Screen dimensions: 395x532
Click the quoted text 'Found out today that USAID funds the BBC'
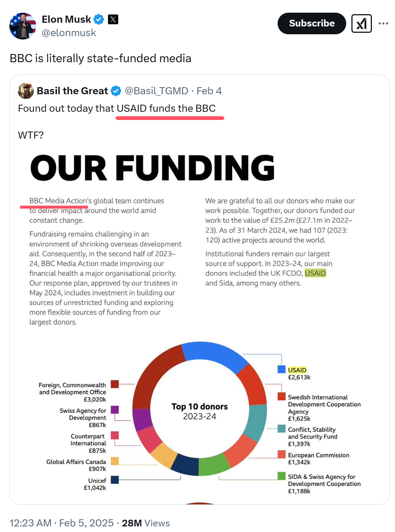[117, 108]
